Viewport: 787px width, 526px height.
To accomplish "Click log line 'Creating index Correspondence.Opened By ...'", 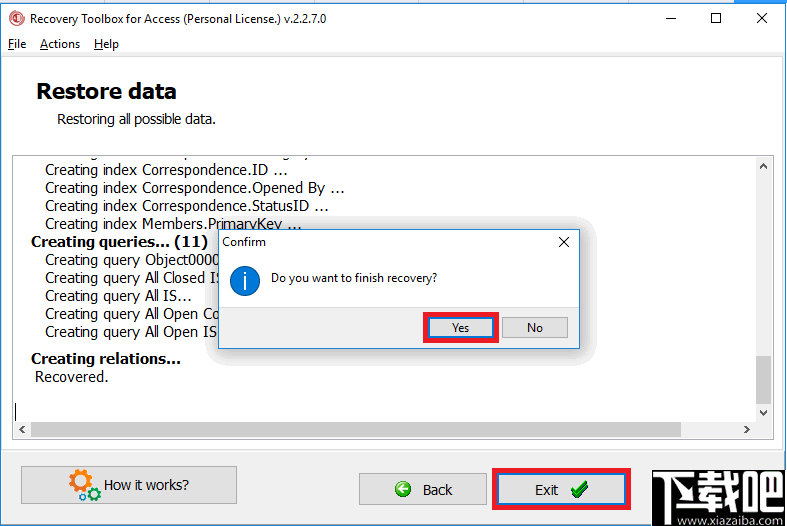I will (195, 188).
